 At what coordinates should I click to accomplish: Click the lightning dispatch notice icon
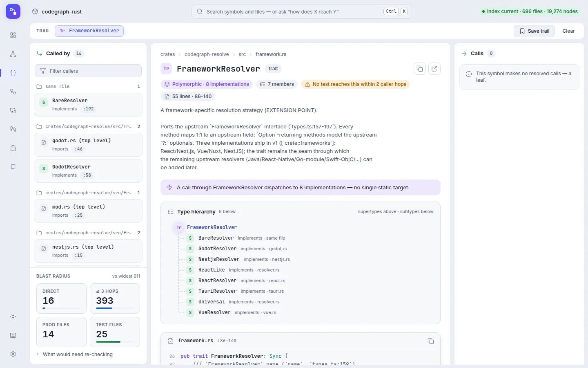click(169, 187)
